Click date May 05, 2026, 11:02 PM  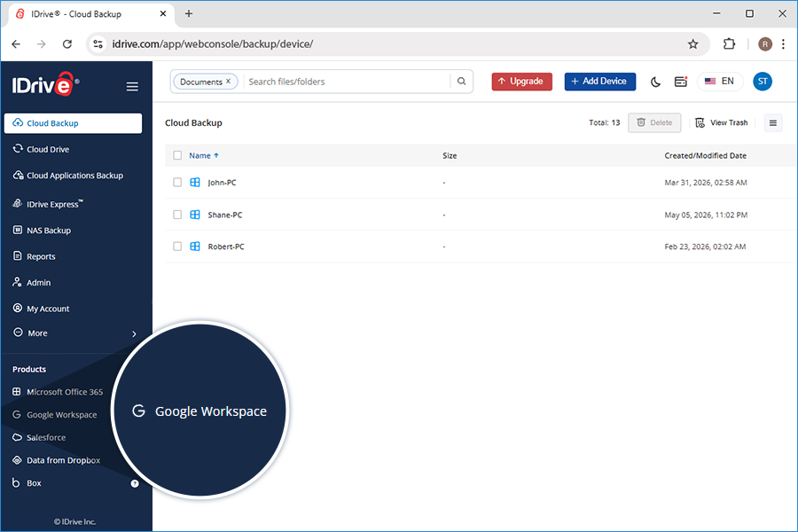point(706,215)
